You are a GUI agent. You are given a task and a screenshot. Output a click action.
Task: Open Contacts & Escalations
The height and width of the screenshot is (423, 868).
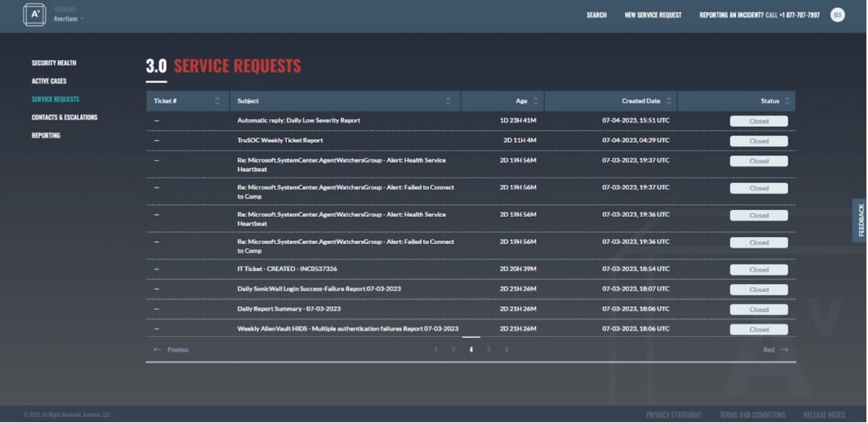(x=64, y=117)
